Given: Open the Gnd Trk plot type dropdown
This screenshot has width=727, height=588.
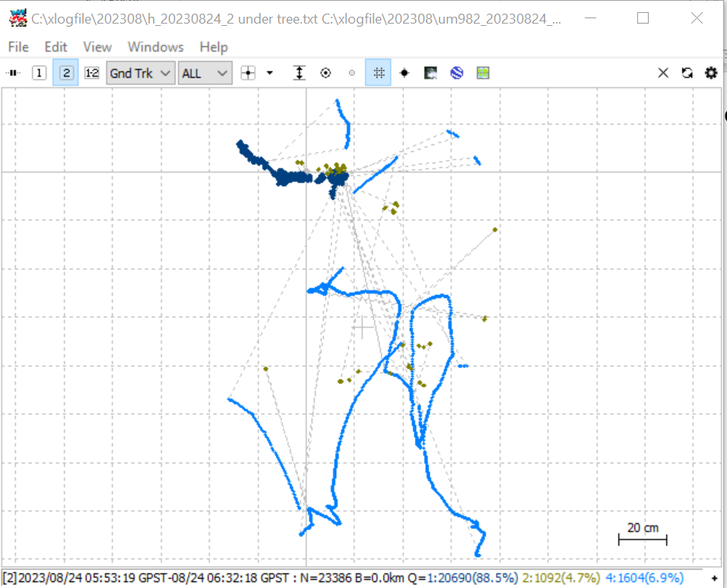Looking at the screenshot, I should click(x=141, y=73).
